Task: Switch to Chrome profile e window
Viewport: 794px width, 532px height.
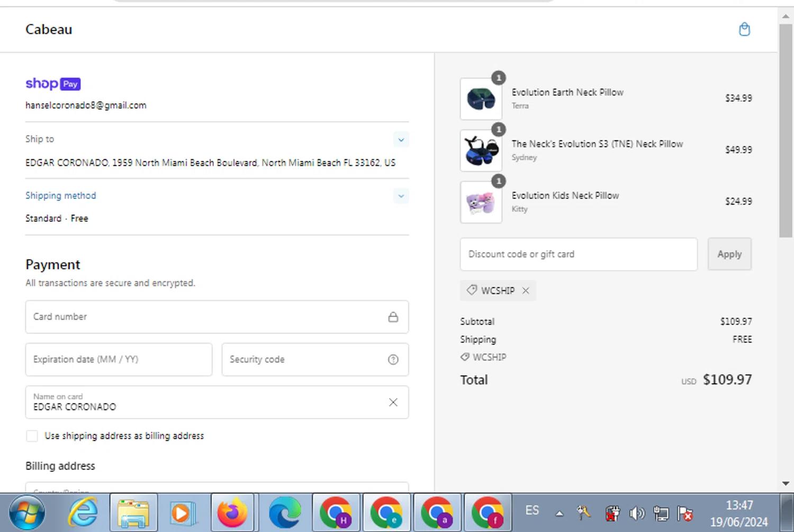Action: (x=387, y=512)
